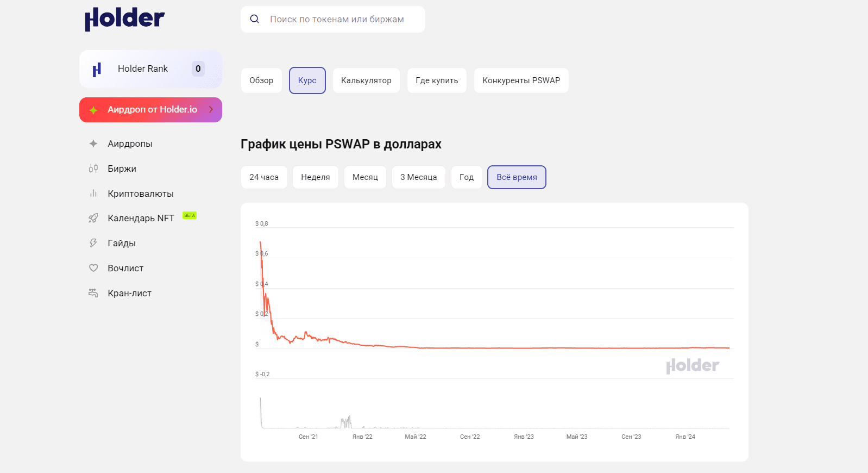Click the Криптовалюты bars icon
Screen dimensions: 868x473
pyautogui.click(x=93, y=194)
